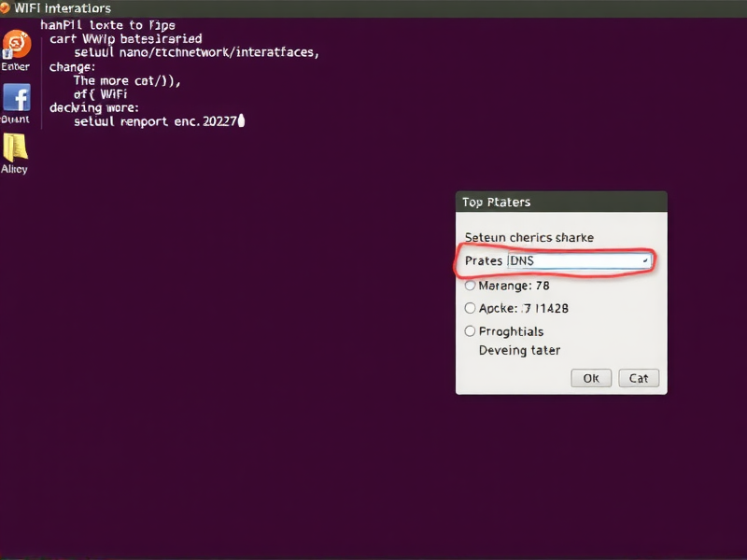Select the Marange: 78 radio button
The height and width of the screenshot is (560, 747).
pyautogui.click(x=470, y=286)
